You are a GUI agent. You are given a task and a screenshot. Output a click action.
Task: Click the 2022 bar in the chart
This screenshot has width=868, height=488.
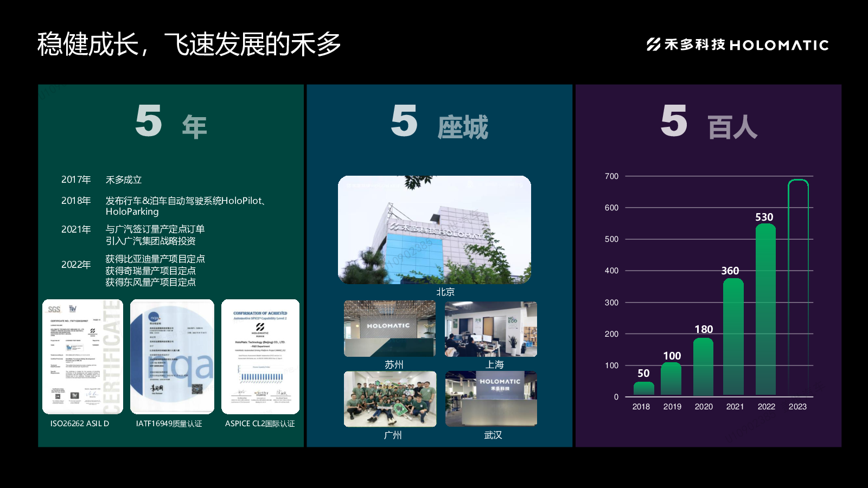[765, 310]
